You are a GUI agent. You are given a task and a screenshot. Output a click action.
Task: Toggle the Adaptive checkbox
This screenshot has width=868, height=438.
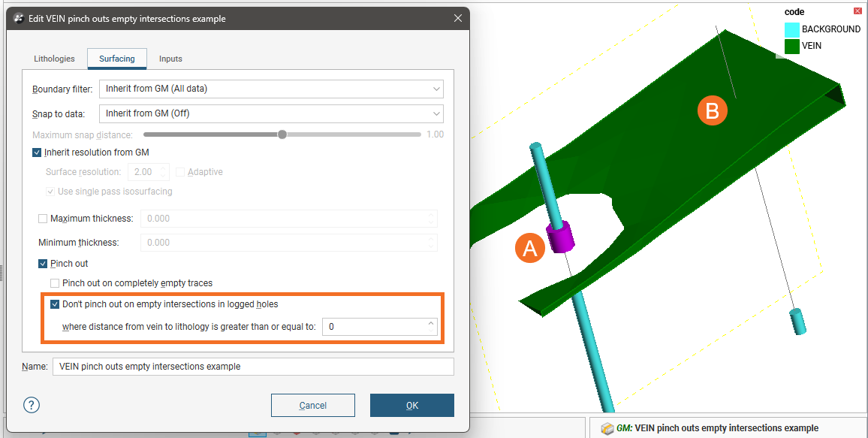[180, 171]
